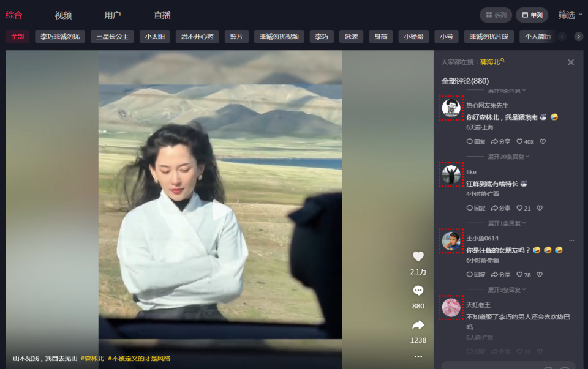Viewport: 588px width, 369px height.
Task: Share the comment by like
Action: tap(500, 208)
